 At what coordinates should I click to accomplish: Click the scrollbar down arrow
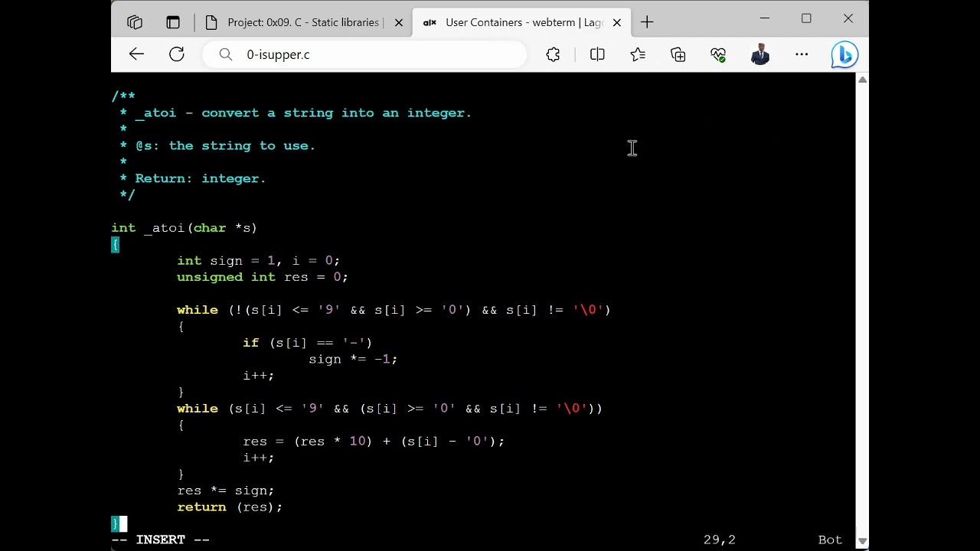[x=862, y=540]
